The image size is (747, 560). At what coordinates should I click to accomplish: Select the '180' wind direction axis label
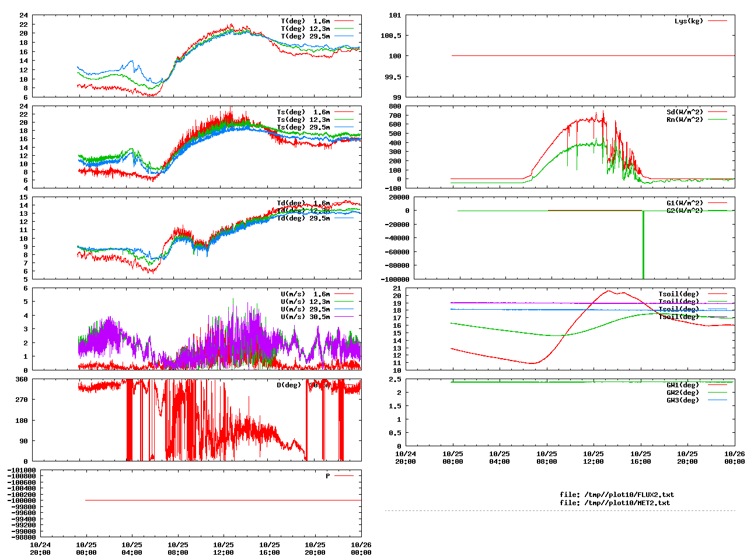click(x=22, y=421)
